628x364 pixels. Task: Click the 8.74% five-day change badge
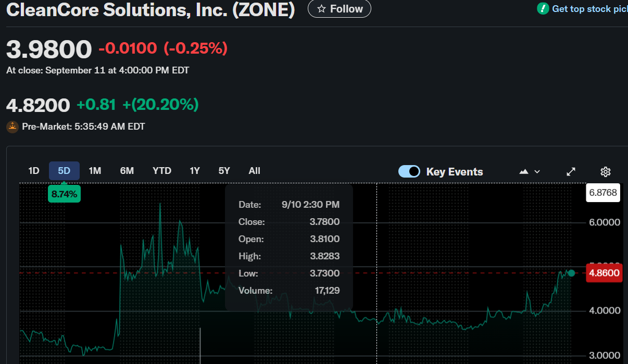click(x=64, y=194)
